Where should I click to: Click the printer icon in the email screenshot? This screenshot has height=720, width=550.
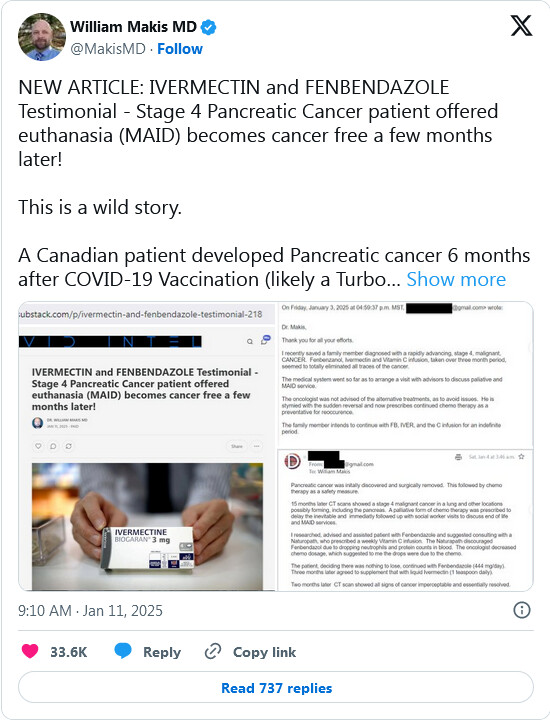458,457
